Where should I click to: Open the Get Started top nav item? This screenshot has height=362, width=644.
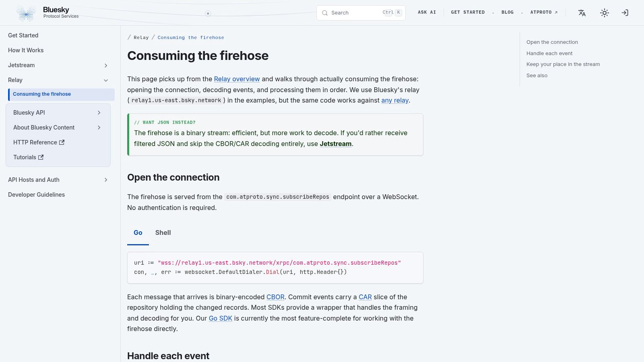(x=468, y=12)
